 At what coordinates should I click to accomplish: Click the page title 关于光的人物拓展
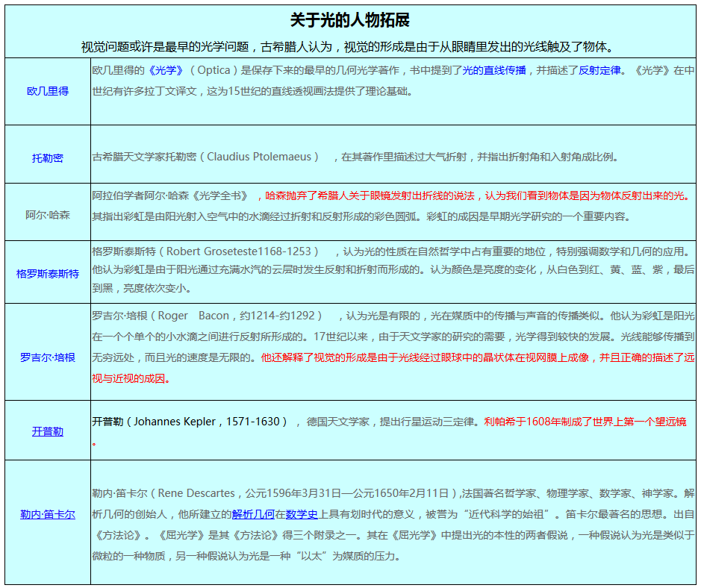350,20
